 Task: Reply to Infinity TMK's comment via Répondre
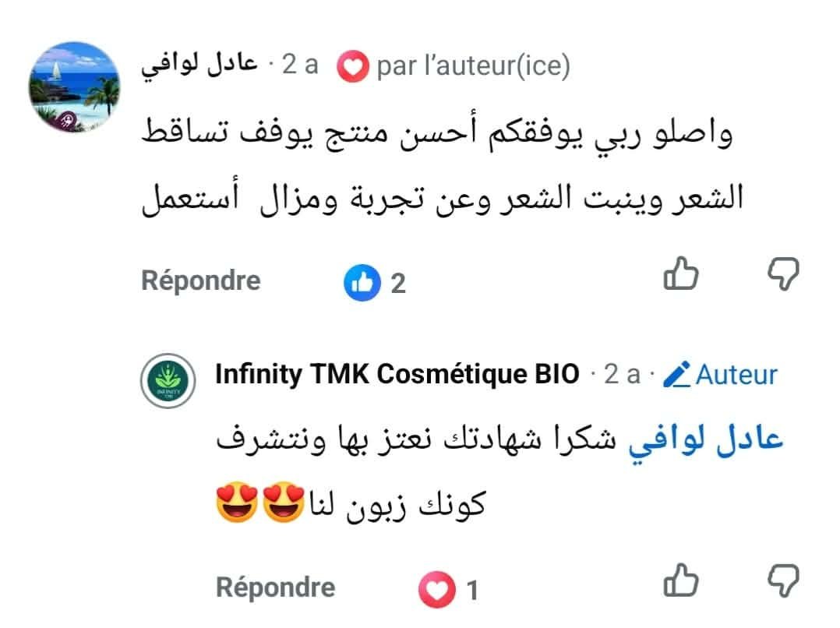click(275, 587)
